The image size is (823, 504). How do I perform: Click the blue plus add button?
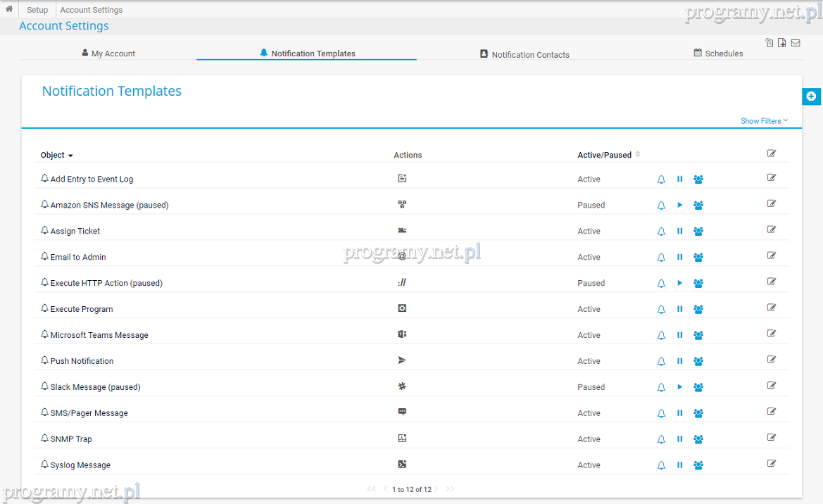tap(811, 96)
